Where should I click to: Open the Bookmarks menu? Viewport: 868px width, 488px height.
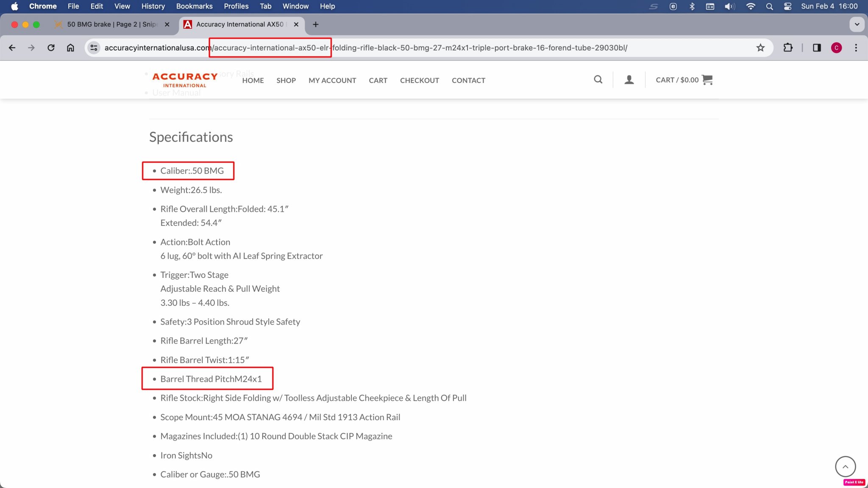coord(194,6)
